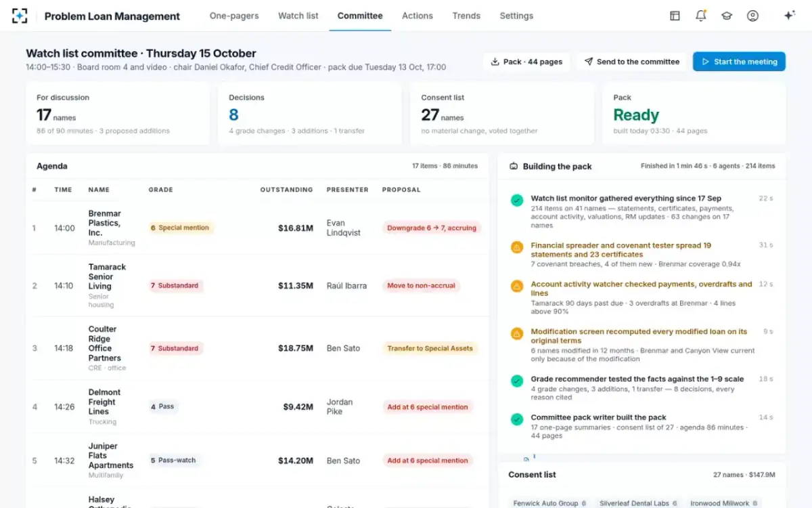Click the $18.75M outstanding amount

tap(296, 348)
